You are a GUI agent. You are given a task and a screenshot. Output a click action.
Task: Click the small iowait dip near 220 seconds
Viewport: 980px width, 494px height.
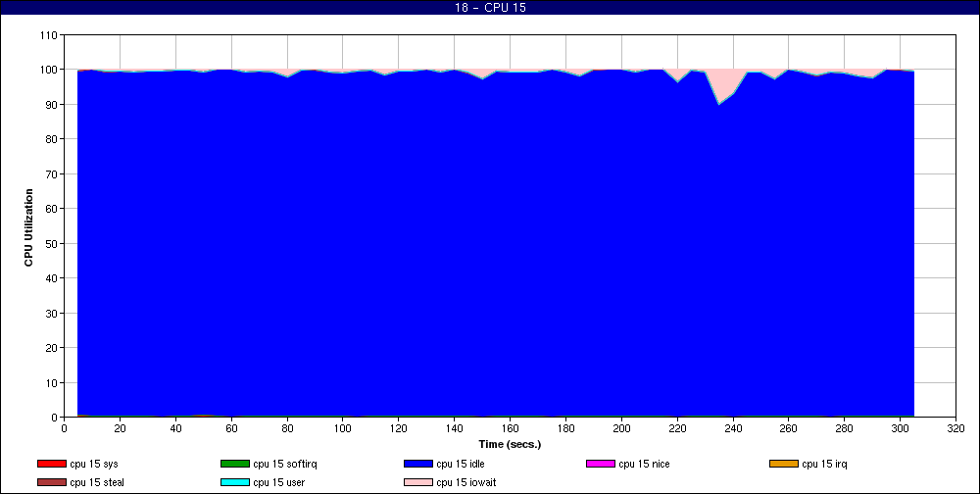(x=677, y=74)
